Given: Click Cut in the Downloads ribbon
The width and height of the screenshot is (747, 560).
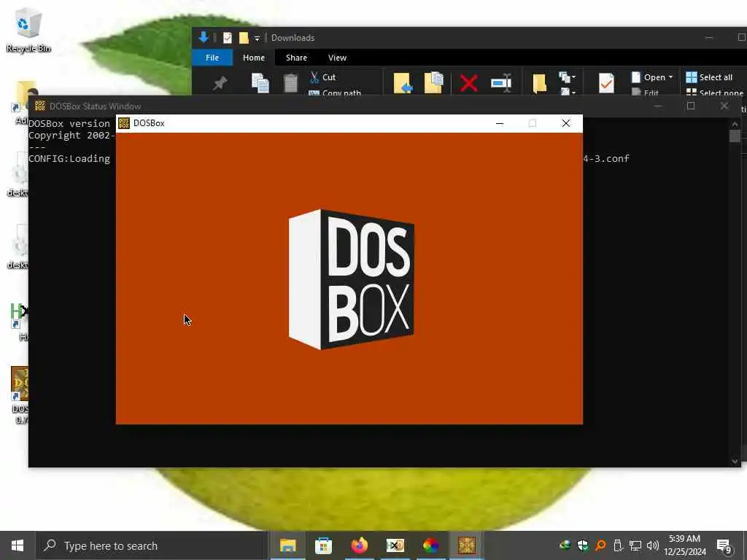Looking at the screenshot, I should click(322, 77).
